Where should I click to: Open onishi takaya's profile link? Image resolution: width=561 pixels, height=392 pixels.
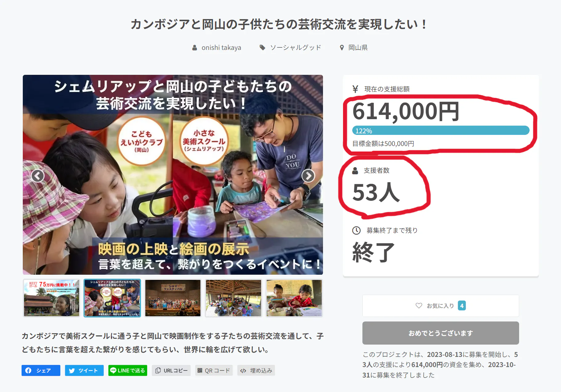click(x=221, y=48)
